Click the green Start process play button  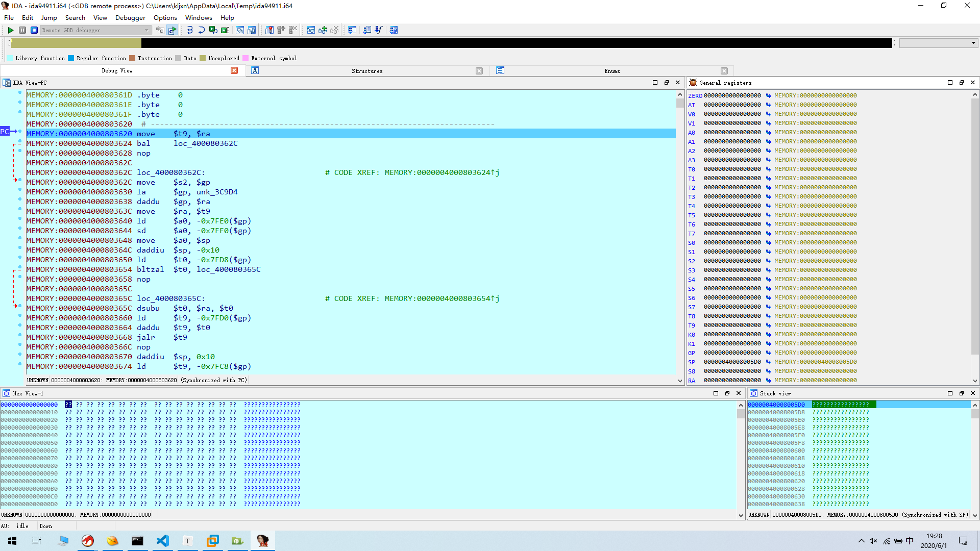coord(10,30)
